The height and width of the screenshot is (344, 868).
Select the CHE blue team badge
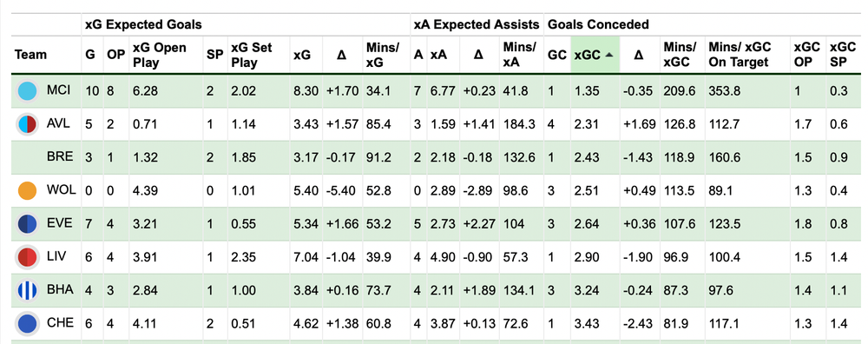27,323
